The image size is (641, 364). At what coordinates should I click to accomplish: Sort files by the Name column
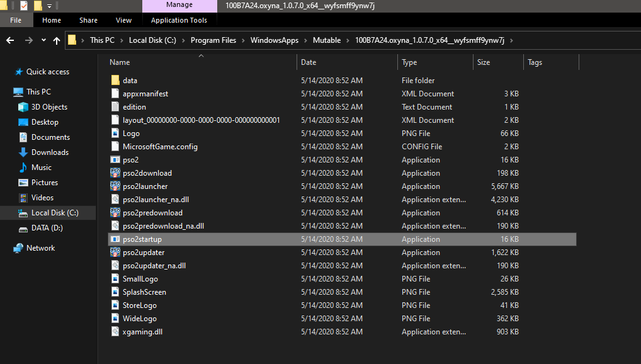[x=120, y=62]
